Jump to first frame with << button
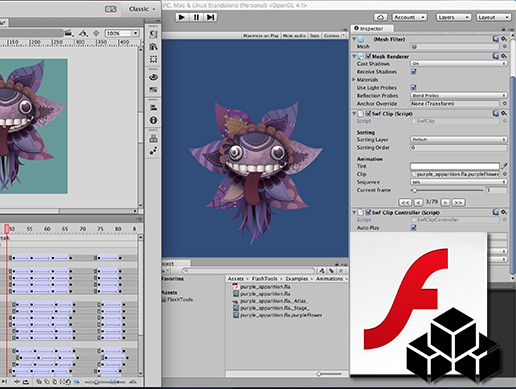The width and height of the screenshot is (516, 389). (405, 202)
